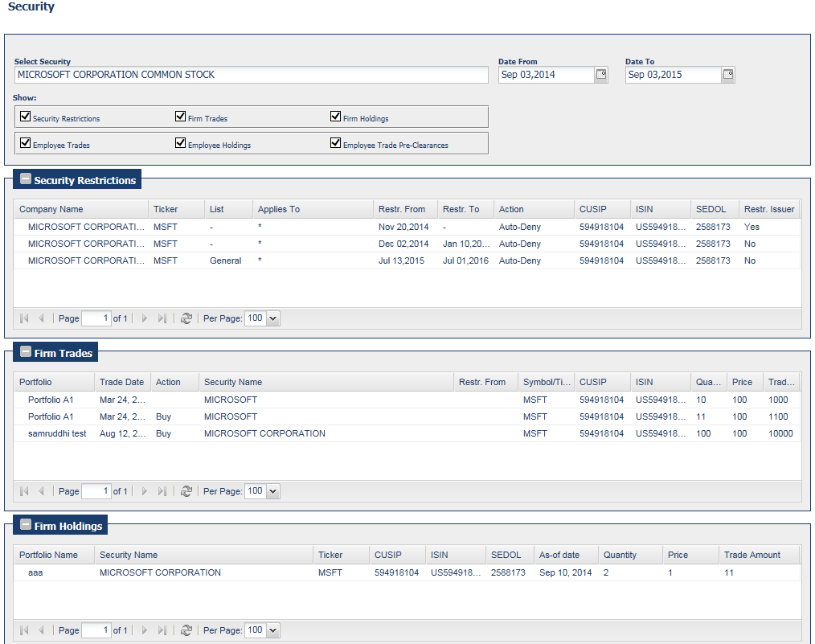
Task: Go to previous page in Firm Trades
Action: pyautogui.click(x=41, y=491)
